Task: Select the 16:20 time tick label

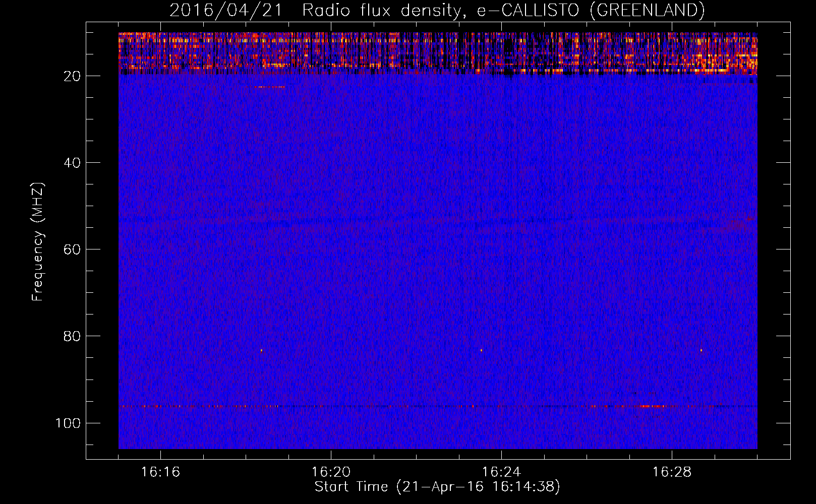Action: point(331,472)
